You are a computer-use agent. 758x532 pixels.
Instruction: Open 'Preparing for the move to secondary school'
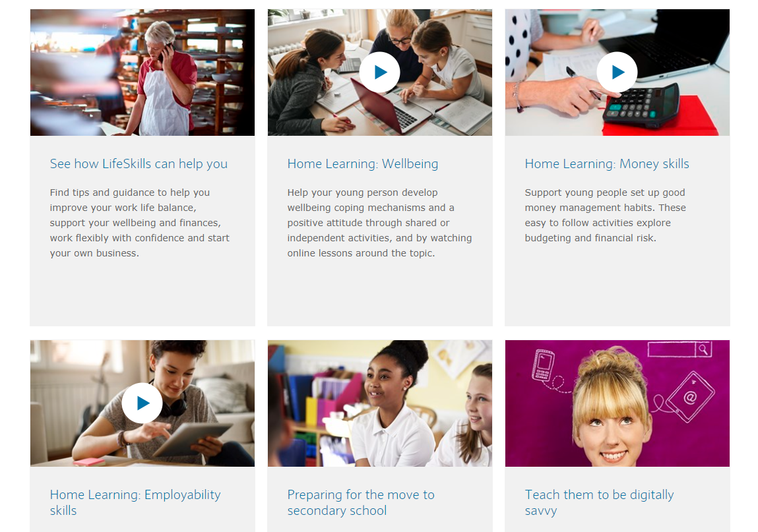tap(361, 502)
